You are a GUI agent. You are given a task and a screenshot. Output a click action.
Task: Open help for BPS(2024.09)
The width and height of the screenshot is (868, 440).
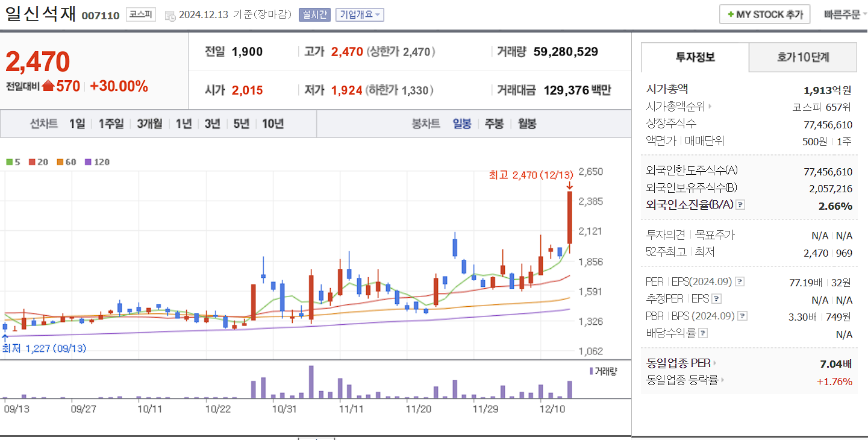coord(743,316)
